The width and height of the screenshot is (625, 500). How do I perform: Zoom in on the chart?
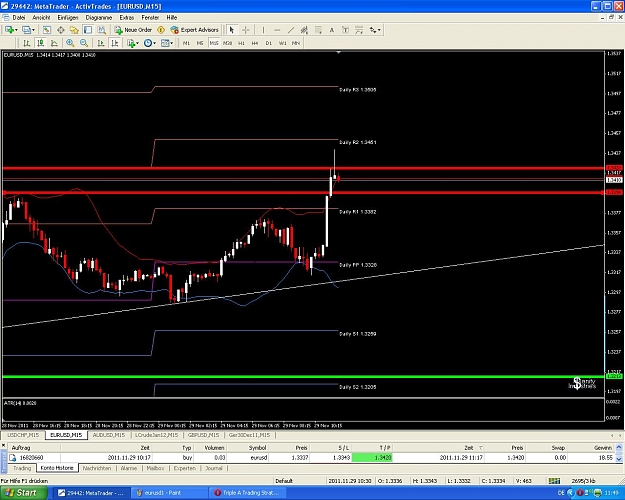tap(70, 43)
